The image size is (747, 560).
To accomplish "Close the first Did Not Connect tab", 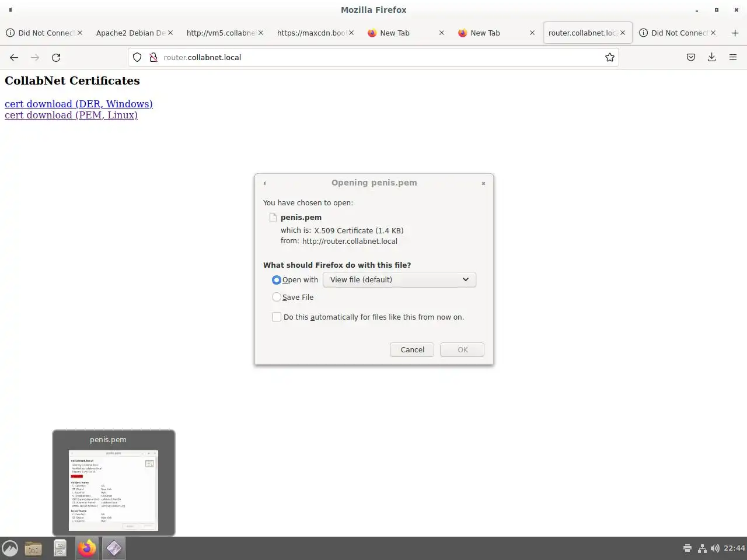I will [80, 33].
